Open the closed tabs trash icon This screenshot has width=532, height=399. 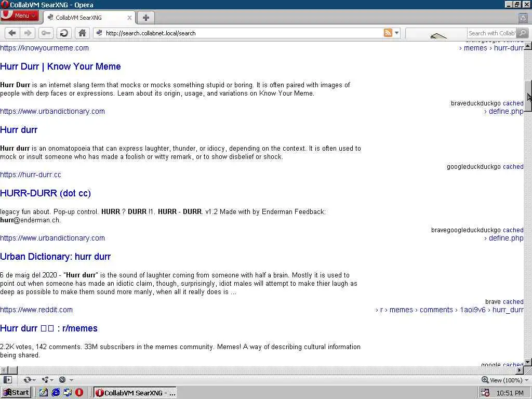[x=523, y=18]
